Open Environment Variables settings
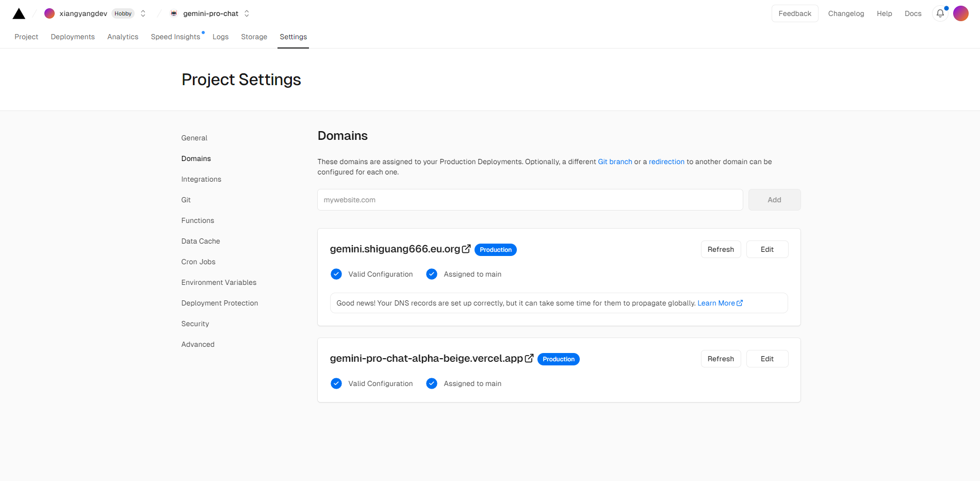 219,282
